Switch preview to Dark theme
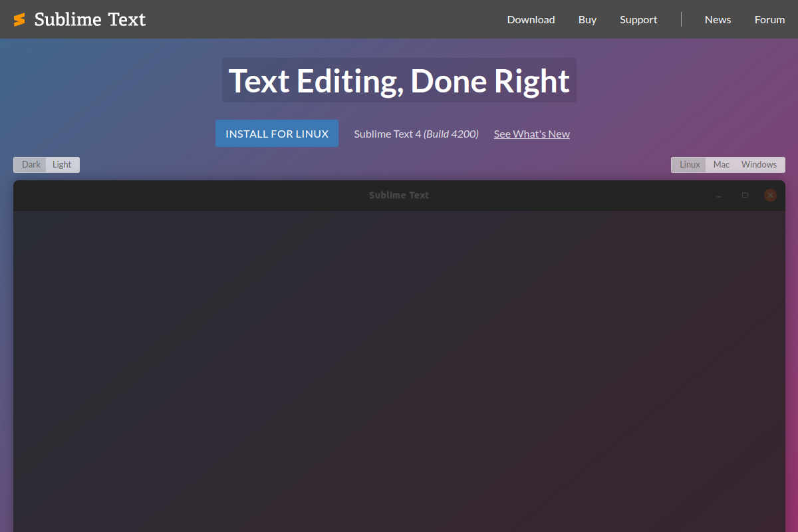The image size is (798, 532). click(x=31, y=165)
